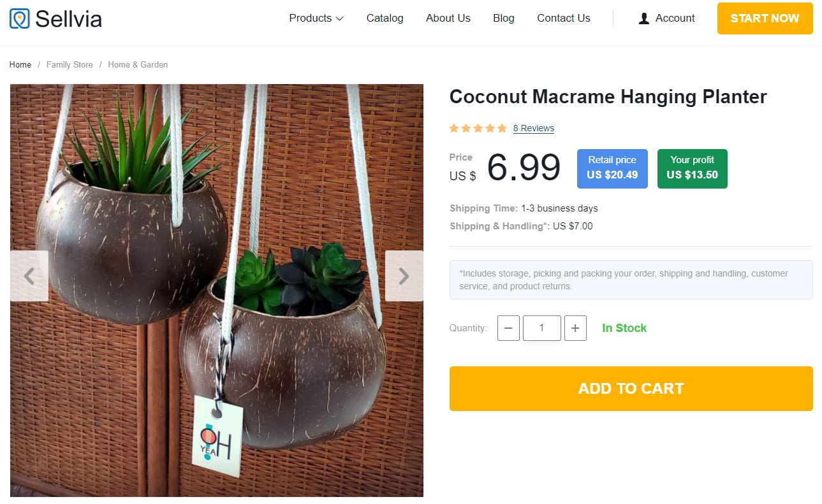Go to the About Us page
Viewport: 822px width, 504px height.
[x=448, y=18]
